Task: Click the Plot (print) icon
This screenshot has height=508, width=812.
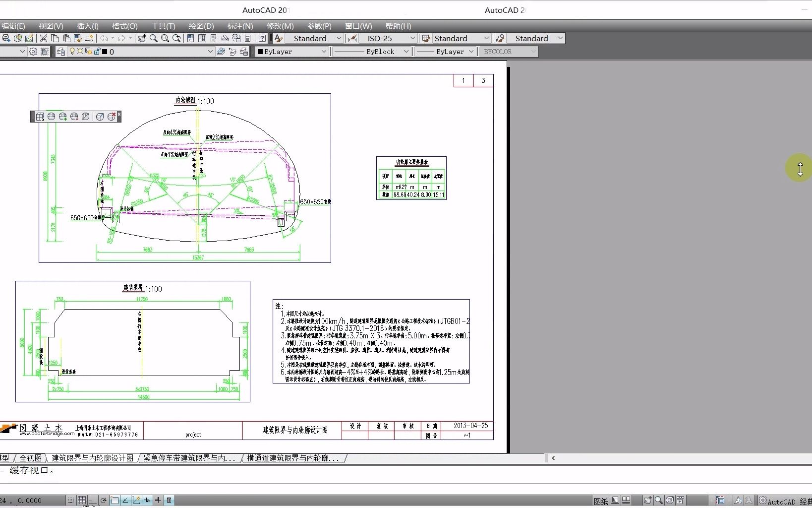Action: click(5, 38)
